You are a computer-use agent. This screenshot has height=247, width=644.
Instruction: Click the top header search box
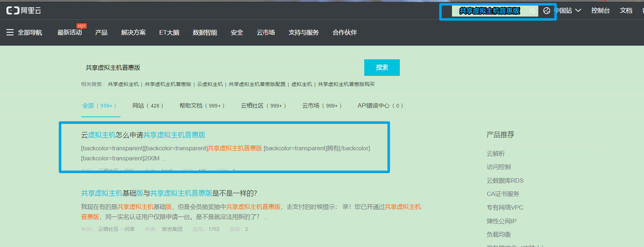(x=495, y=11)
